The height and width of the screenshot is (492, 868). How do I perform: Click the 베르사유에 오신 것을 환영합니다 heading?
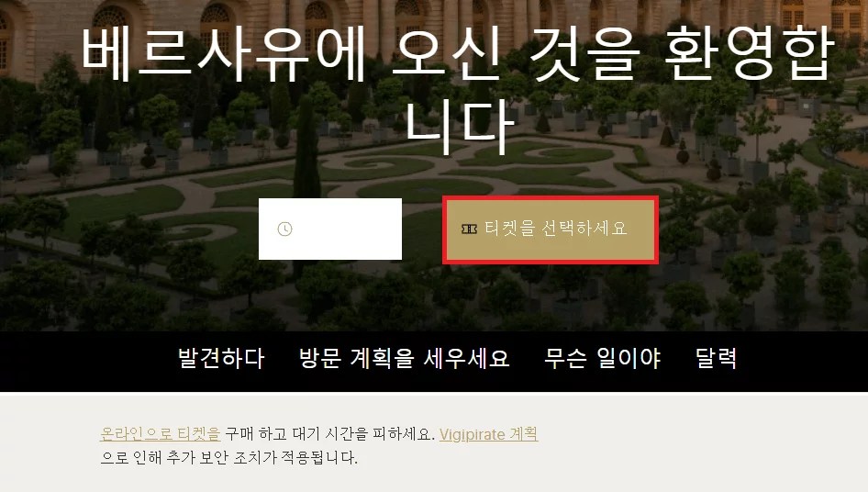point(458,89)
